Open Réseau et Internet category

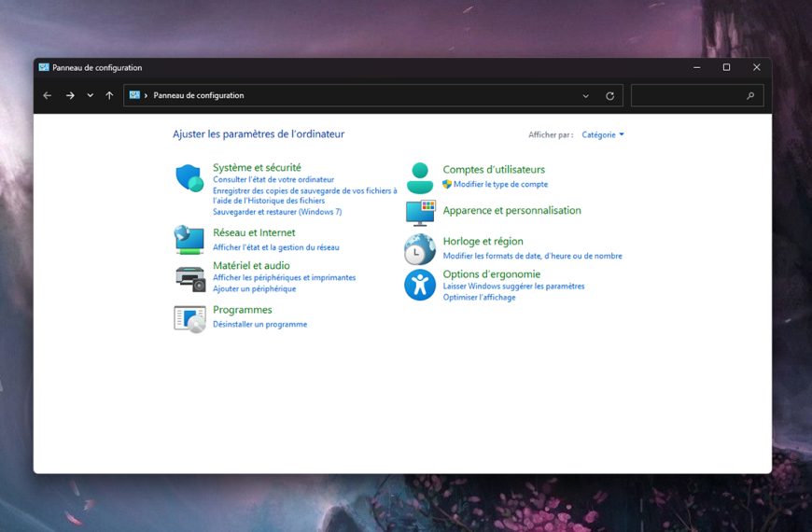pyautogui.click(x=254, y=232)
